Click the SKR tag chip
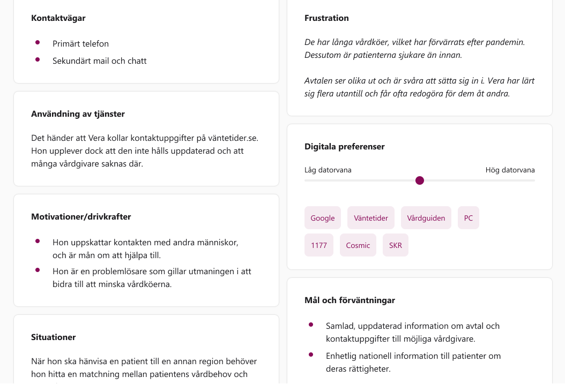This screenshot has height=392, width=565. (x=396, y=245)
